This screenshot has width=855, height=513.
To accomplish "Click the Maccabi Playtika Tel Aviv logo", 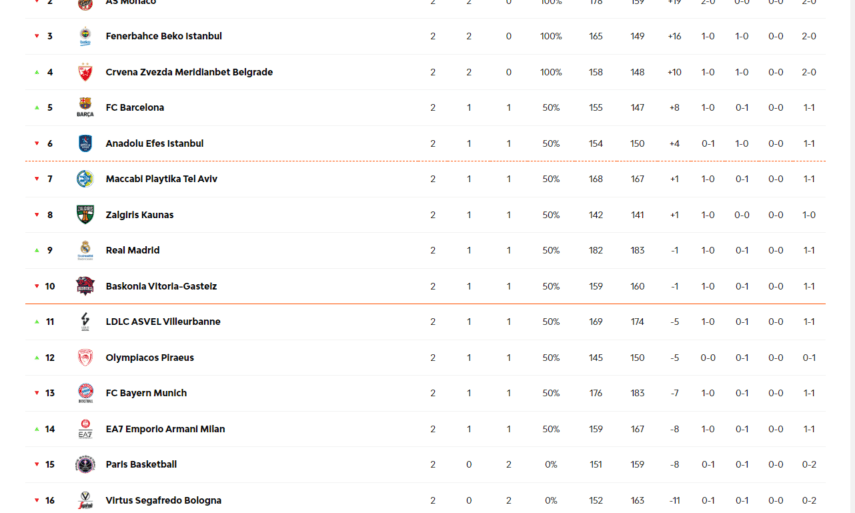I will [85, 179].
